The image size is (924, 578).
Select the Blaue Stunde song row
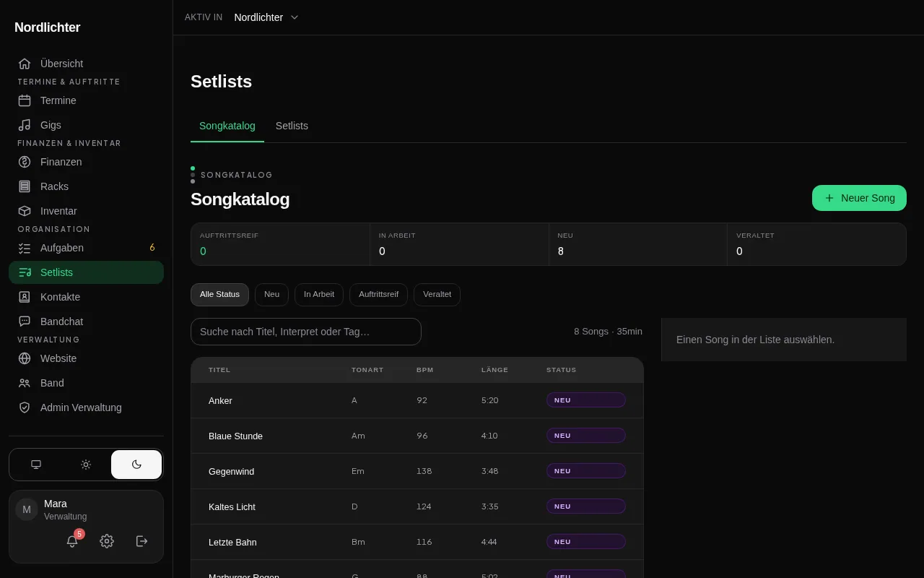(x=417, y=436)
